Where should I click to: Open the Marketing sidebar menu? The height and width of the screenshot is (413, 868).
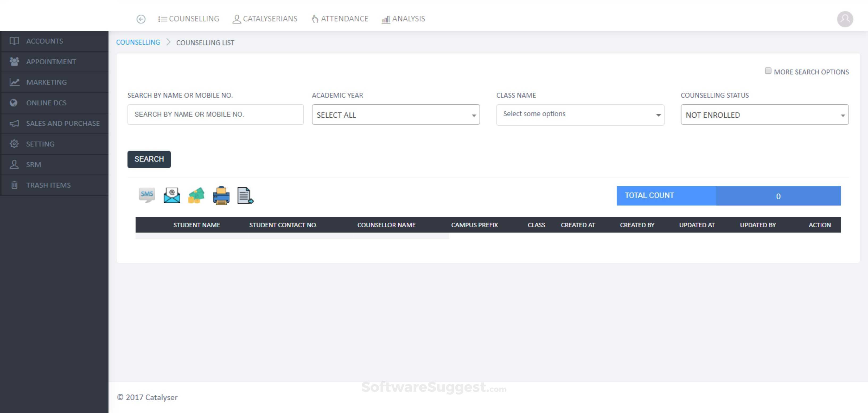47,82
